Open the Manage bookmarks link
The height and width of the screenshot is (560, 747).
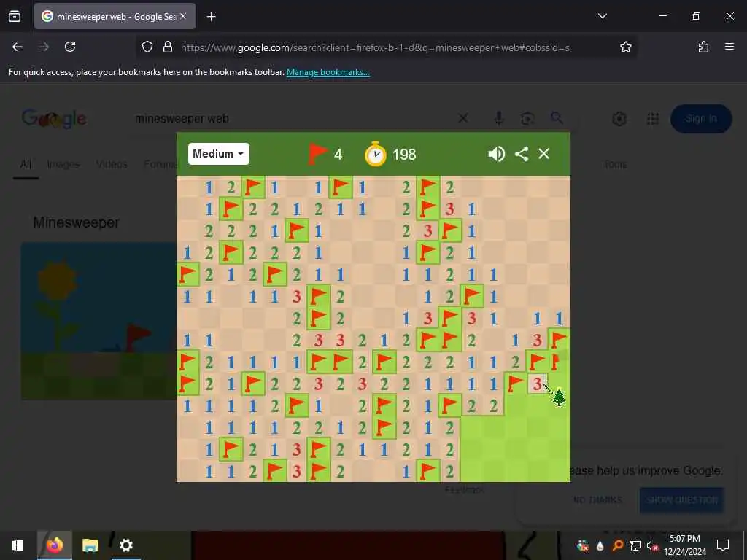328,72
